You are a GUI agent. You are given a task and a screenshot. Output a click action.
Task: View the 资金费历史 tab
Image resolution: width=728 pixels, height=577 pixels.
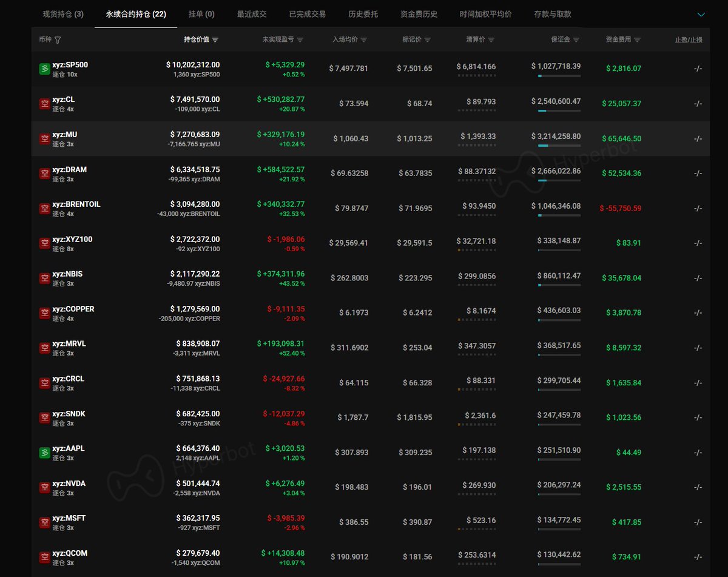419,14
